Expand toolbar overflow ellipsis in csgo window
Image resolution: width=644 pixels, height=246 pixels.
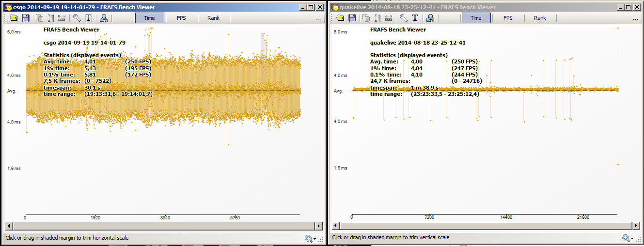[x=318, y=18]
